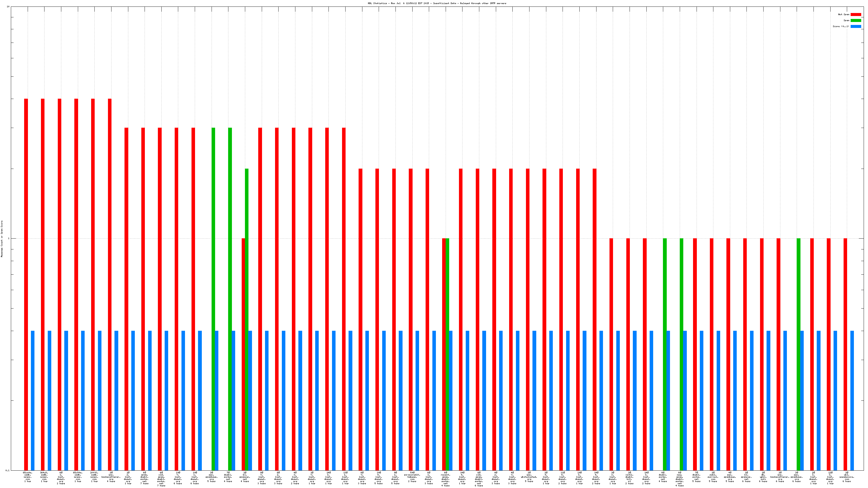Click the x-axis label psbl.surriel.com 5 hops
This screenshot has height=488, width=868.
(x=713, y=477)
